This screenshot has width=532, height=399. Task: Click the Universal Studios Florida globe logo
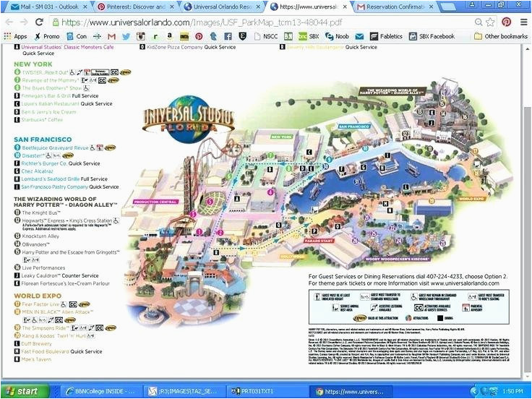coord(189,119)
